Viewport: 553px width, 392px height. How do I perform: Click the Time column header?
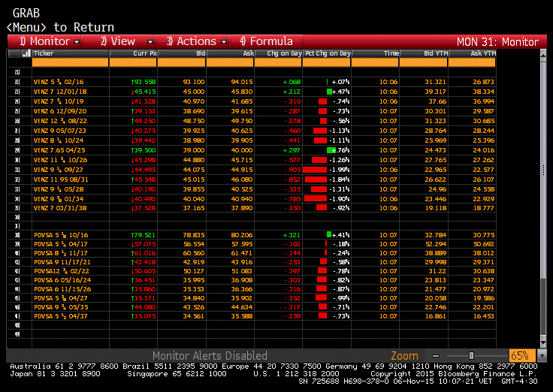[376, 53]
